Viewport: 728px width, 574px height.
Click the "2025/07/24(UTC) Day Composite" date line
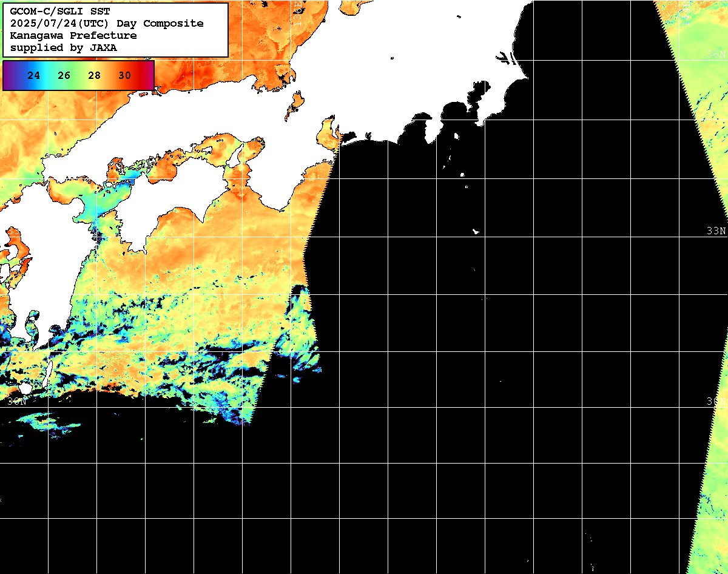coord(107,24)
